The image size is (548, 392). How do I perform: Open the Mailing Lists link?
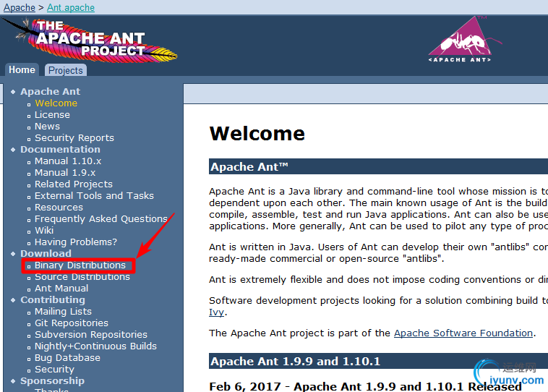pyautogui.click(x=63, y=311)
